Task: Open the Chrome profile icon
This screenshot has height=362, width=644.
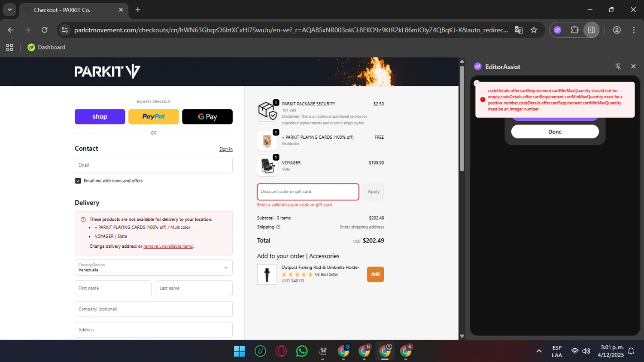Action: click(x=617, y=30)
